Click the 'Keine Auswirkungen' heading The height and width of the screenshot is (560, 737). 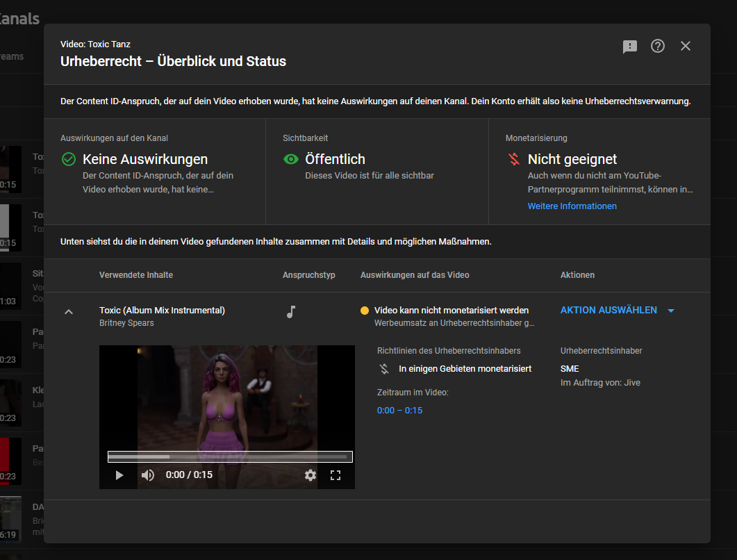tap(144, 159)
